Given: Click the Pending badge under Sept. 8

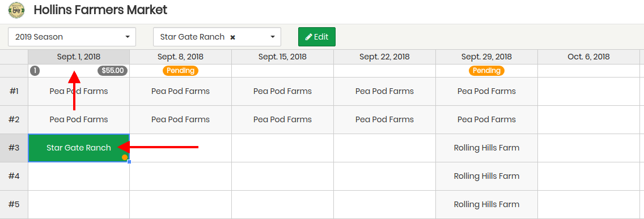Looking at the screenshot, I should (180, 71).
